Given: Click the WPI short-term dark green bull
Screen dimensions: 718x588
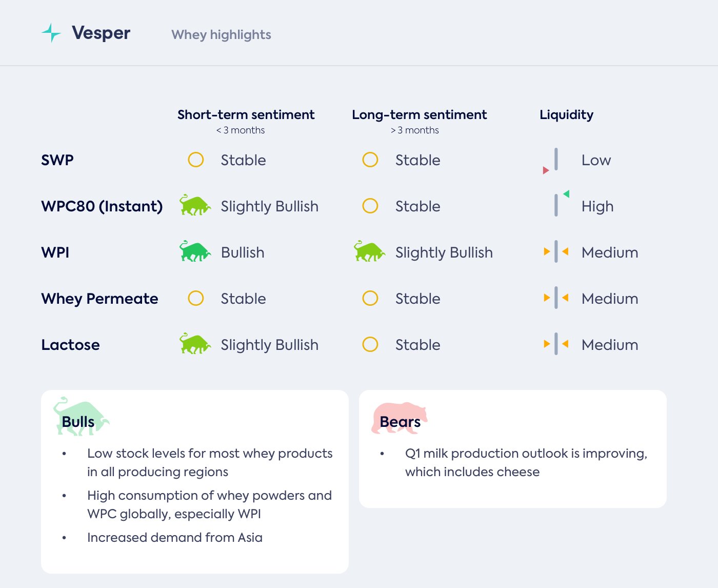Looking at the screenshot, I should [195, 251].
